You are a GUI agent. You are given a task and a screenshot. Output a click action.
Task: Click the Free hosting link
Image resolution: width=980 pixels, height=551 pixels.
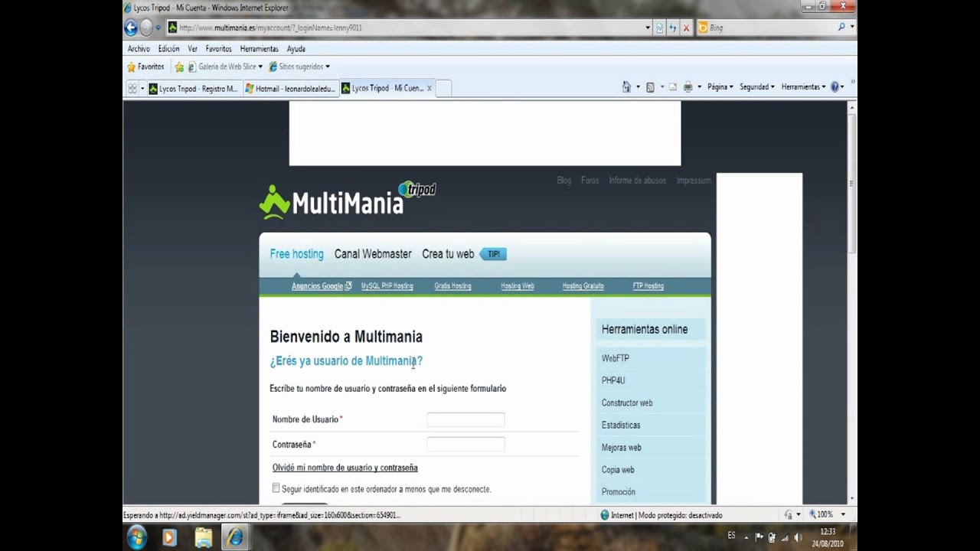(x=296, y=254)
